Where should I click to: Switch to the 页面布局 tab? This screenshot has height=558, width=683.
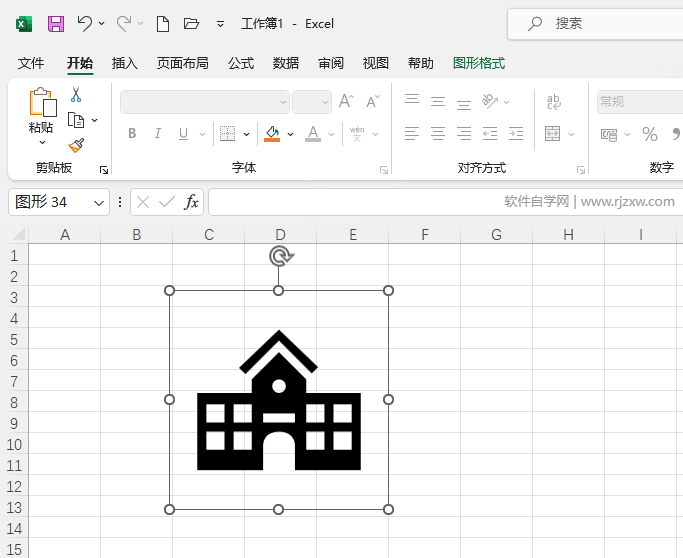click(x=183, y=64)
